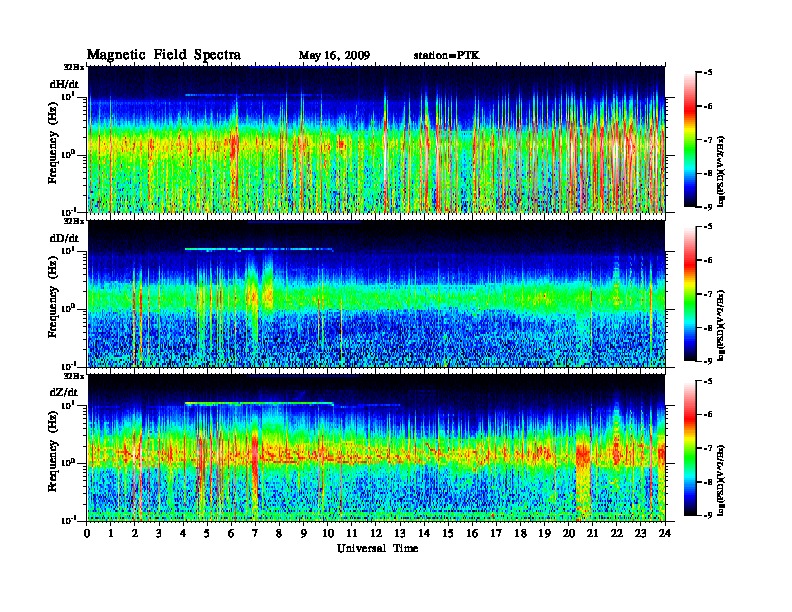Click hour "4" on the time axis
Image resolution: width=792 pixels, height=612 pixels.
pos(183,533)
